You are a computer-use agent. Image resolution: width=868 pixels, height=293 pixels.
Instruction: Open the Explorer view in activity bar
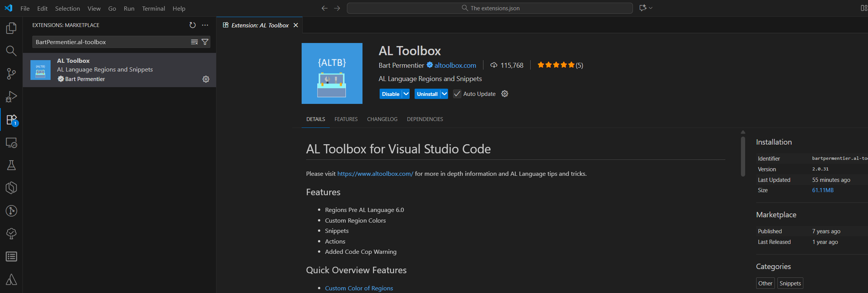[x=11, y=28]
